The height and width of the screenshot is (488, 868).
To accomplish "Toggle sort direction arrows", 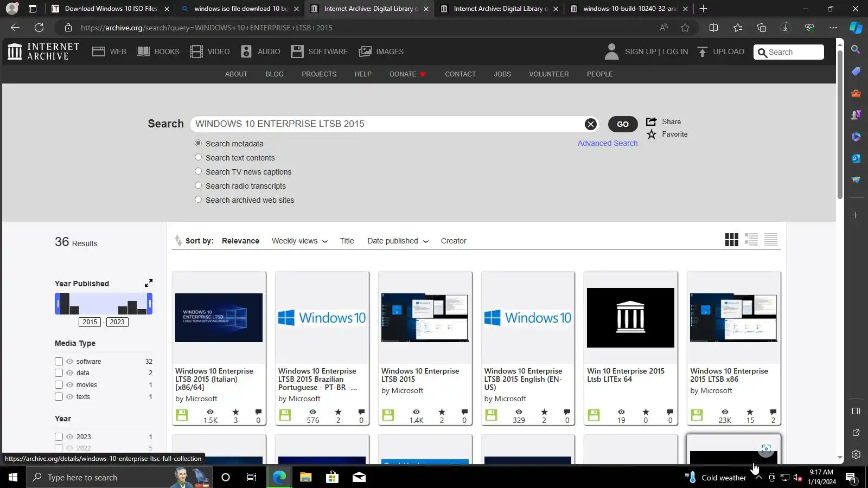I will point(178,241).
